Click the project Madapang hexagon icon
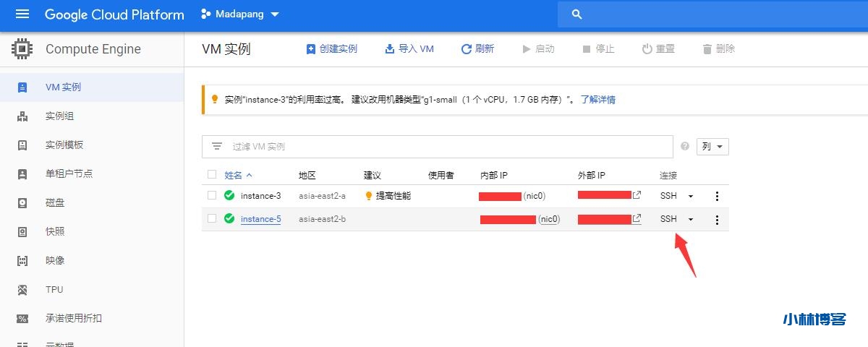The height and width of the screenshot is (347, 868). tap(206, 14)
